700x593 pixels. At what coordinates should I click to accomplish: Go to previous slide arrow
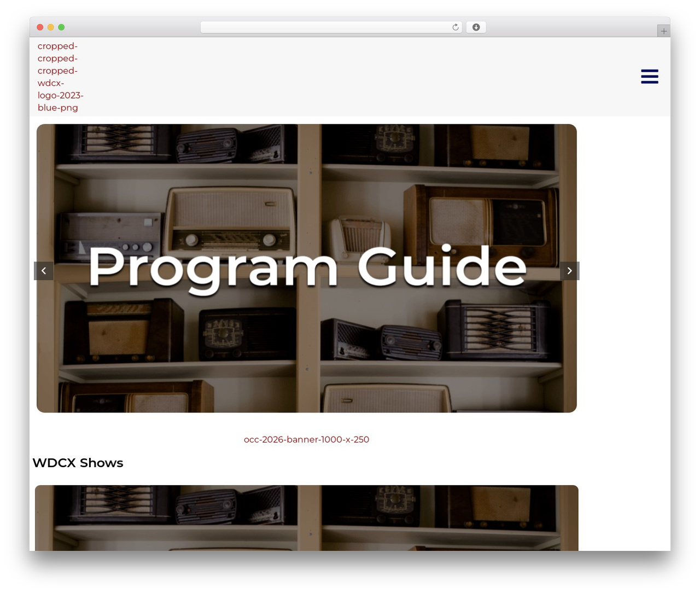pos(44,271)
